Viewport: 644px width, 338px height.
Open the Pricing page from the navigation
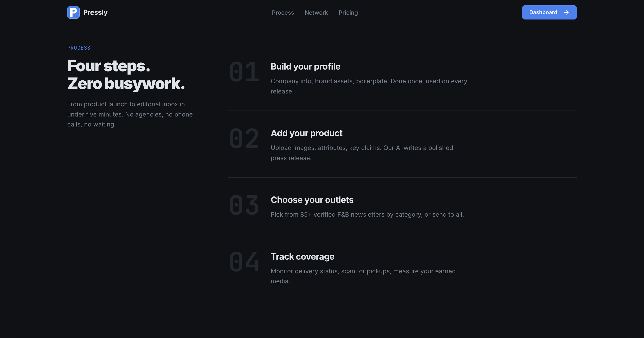[x=348, y=13]
